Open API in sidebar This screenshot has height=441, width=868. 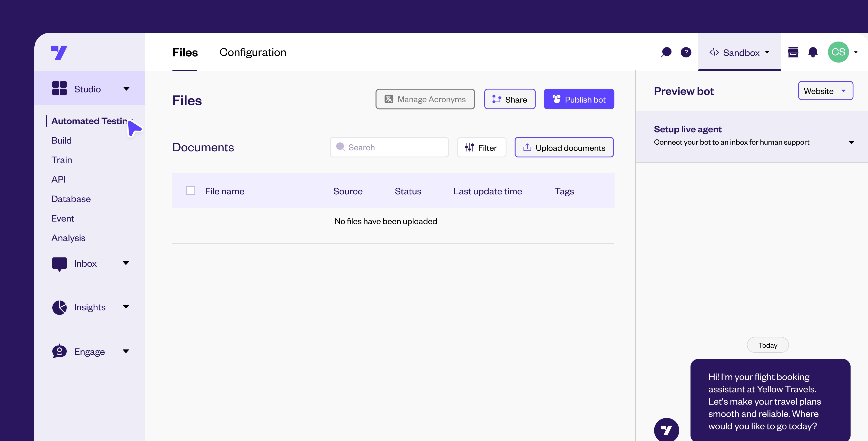58,179
